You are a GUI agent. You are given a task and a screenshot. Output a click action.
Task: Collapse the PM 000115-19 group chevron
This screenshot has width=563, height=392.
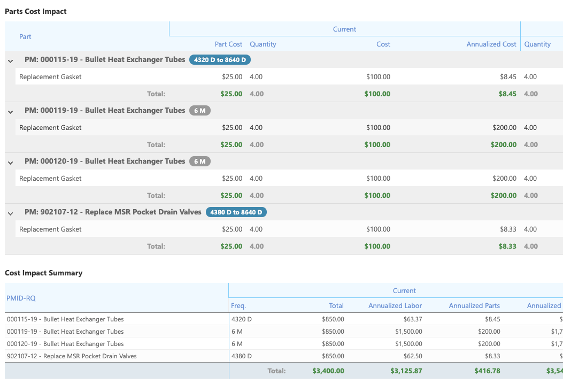(10, 61)
